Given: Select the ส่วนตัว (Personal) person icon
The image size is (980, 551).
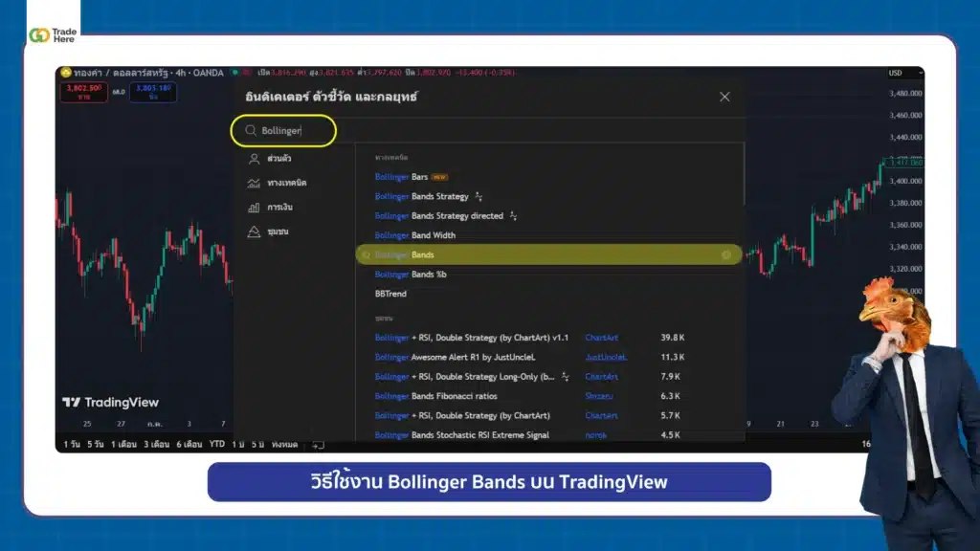Looking at the screenshot, I should [x=255, y=158].
